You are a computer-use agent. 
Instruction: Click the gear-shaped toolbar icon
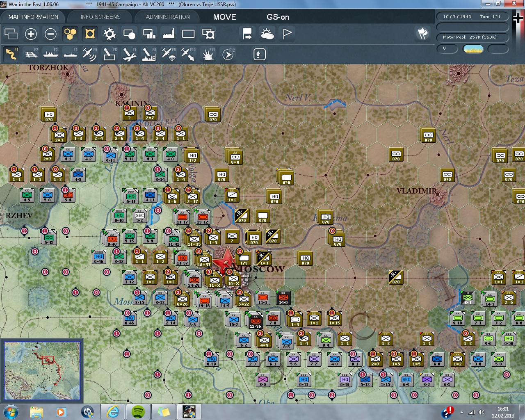(x=110, y=34)
